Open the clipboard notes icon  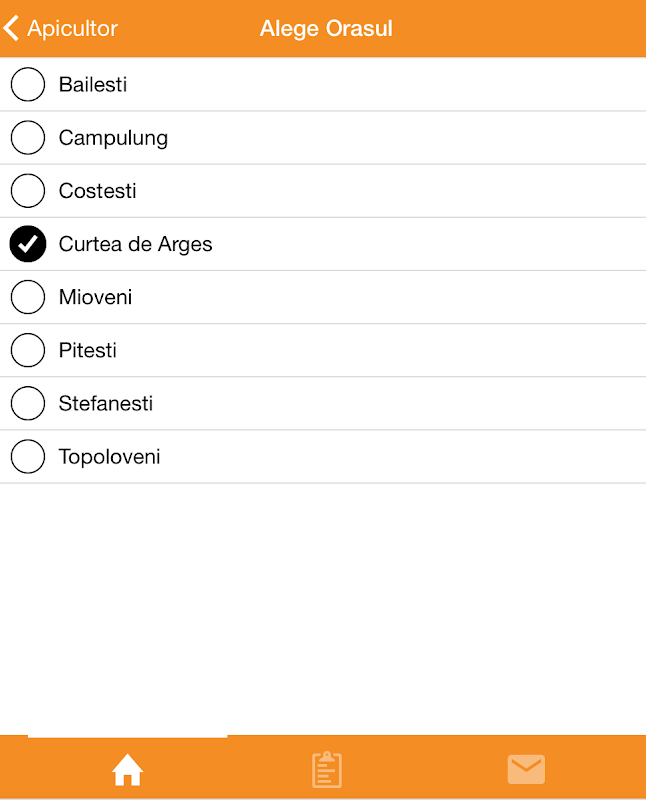pyautogui.click(x=327, y=769)
